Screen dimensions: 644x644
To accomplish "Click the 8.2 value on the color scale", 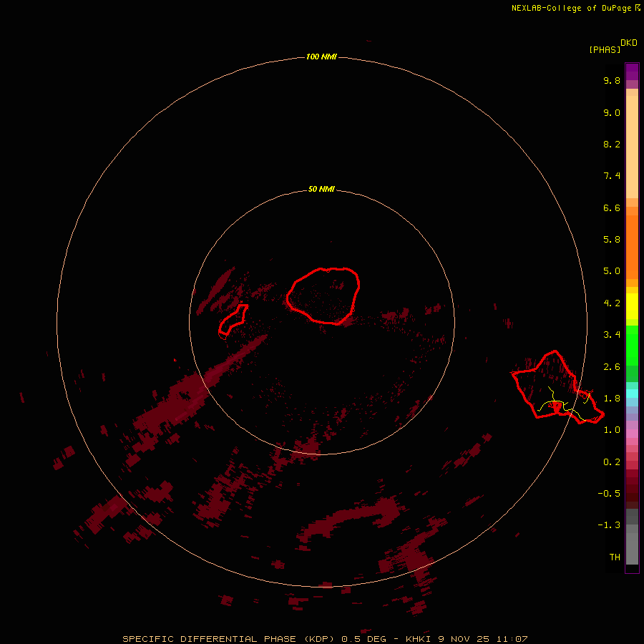I will pos(612,144).
